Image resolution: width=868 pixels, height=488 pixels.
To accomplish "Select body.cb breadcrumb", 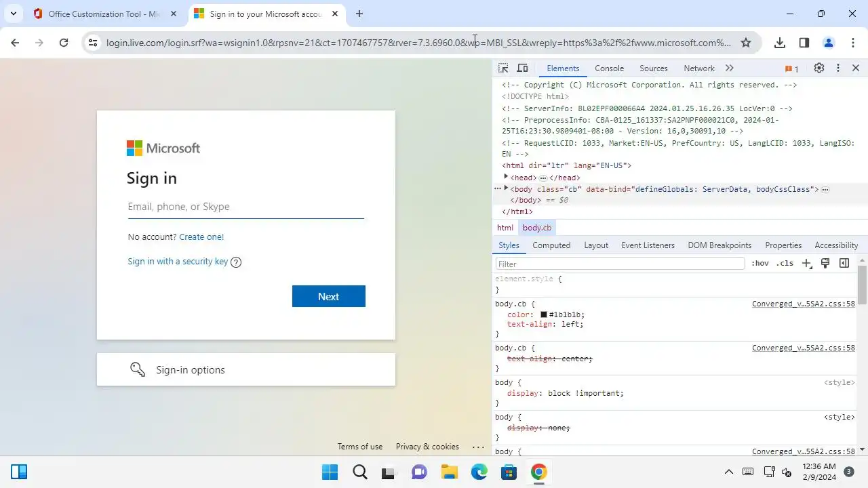I will [537, 228].
